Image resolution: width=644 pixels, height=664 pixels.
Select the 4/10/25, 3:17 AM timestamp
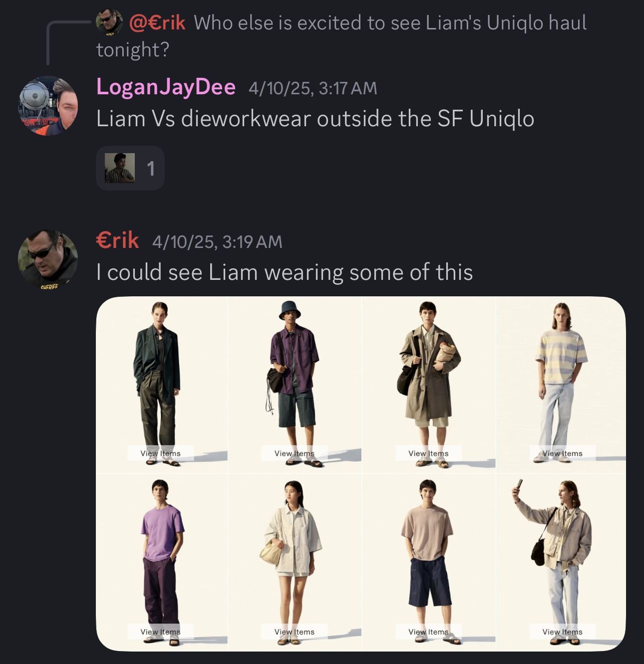313,88
